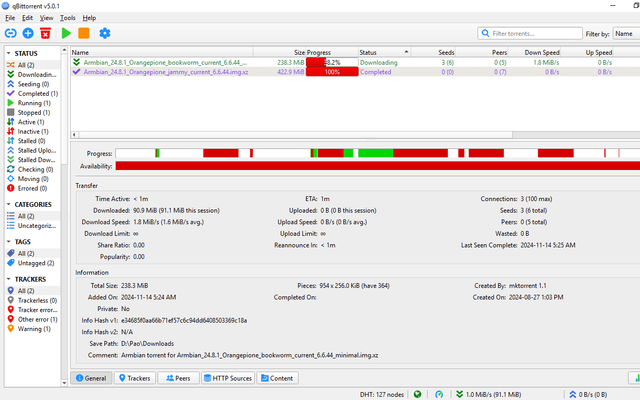Open the Edit menu
This screenshot has height=400, width=640.
point(27,18)
